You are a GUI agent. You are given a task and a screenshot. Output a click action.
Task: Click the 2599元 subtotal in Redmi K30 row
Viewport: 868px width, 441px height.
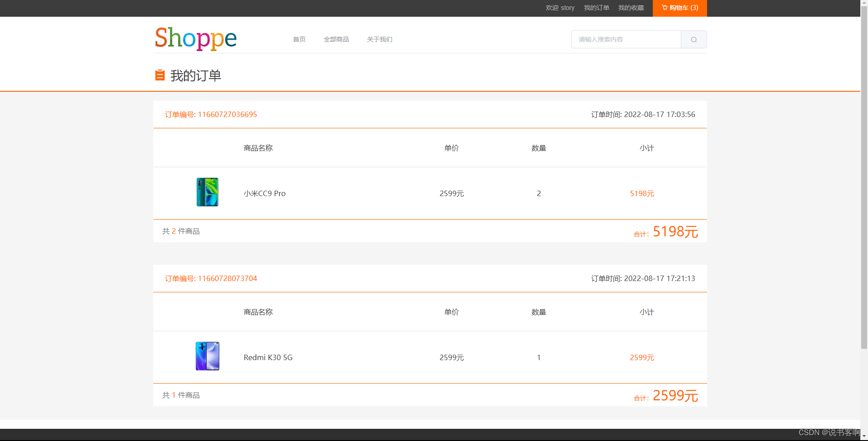pyautogui.click(x=642, y=357)
